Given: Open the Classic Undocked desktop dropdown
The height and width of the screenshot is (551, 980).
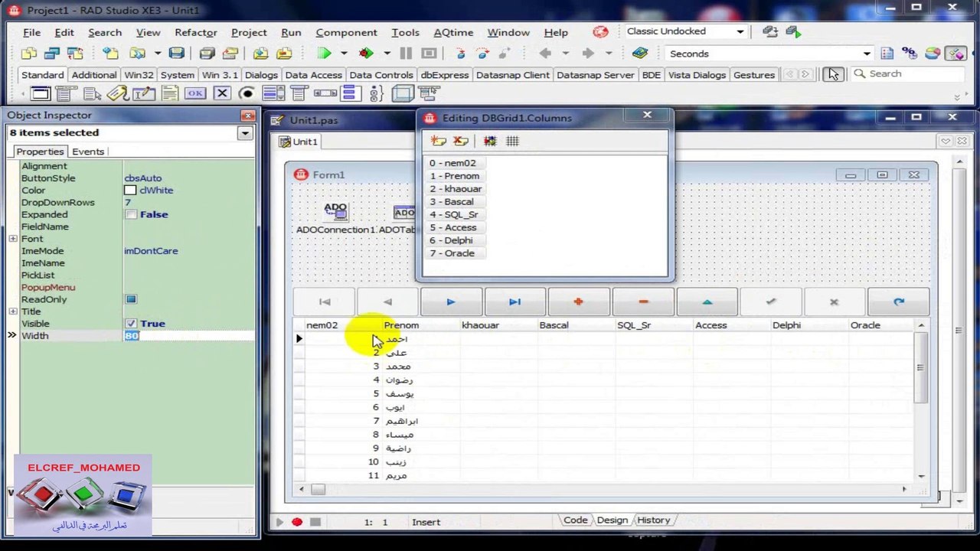Looking at the screenshot, I should click(x=740, y=31).
